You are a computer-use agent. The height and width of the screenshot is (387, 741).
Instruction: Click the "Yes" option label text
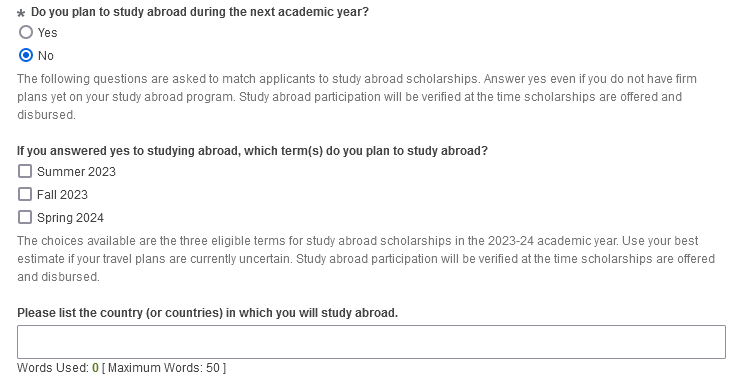pos(47,33)
